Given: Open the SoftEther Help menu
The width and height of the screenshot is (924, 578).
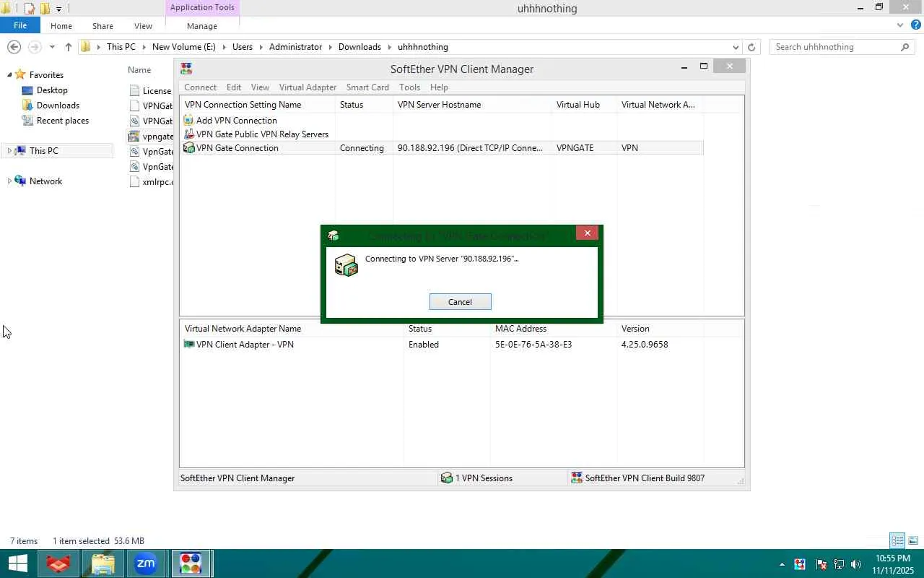Looking at the screenshot, I should coord(439,87).
